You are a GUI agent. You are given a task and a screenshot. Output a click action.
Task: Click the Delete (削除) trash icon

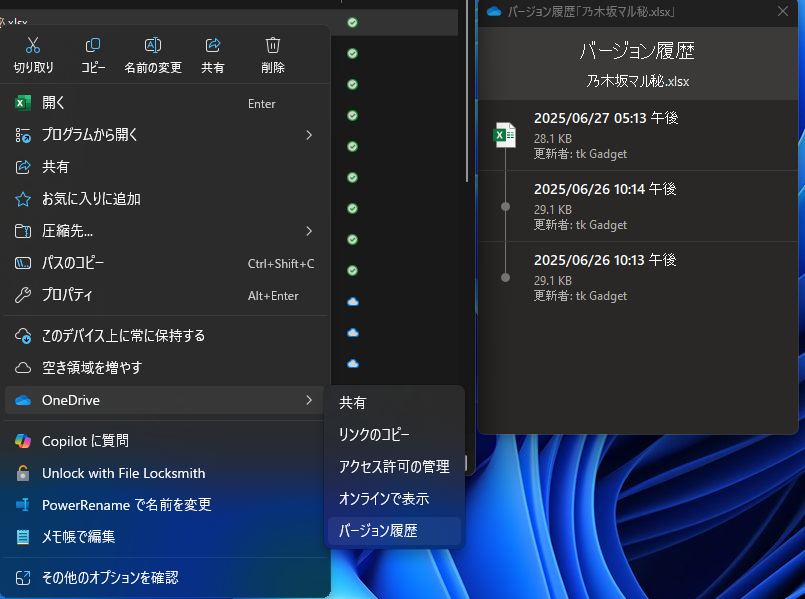point(273,45)
